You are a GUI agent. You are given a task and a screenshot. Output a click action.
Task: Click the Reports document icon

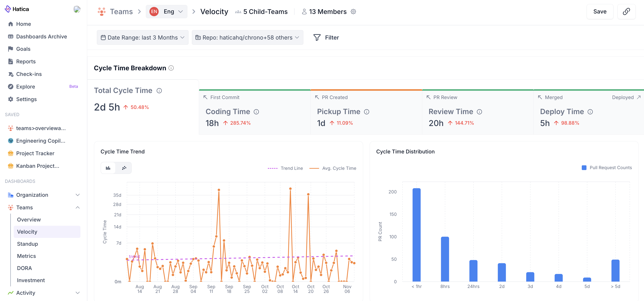pyautogui.click(x=11, y=62)
